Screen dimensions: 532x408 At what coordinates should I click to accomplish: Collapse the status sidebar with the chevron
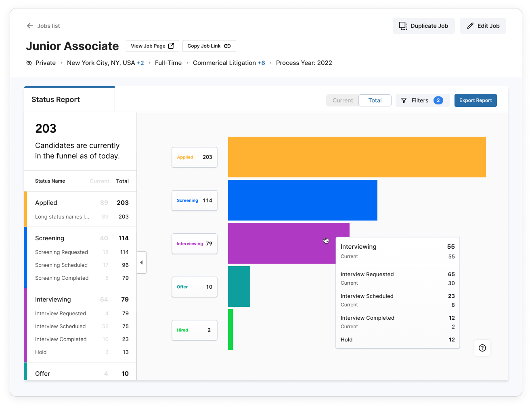point(142,262)
